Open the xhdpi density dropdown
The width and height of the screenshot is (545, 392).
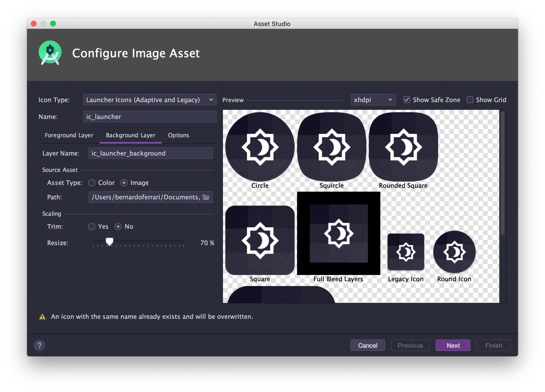[373, 100]
